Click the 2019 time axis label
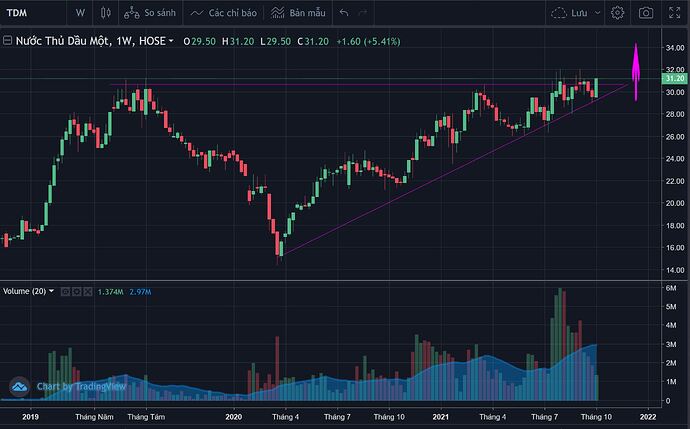Screen dimensions: 690x429 point(30,417)
